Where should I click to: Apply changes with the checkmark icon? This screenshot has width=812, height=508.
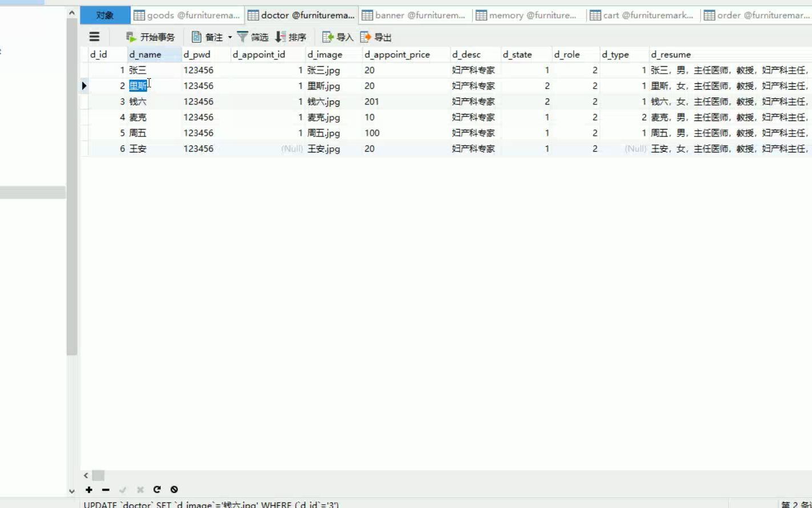click(123, 490)
